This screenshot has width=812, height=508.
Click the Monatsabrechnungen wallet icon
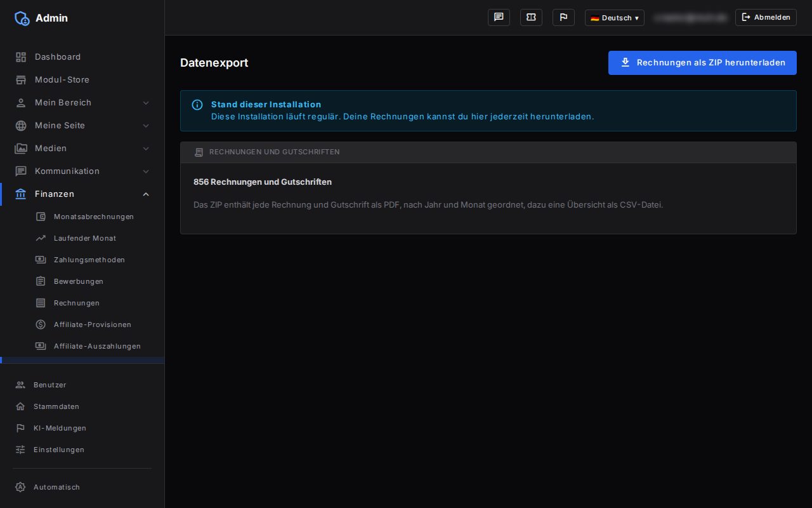click(41, 217)
